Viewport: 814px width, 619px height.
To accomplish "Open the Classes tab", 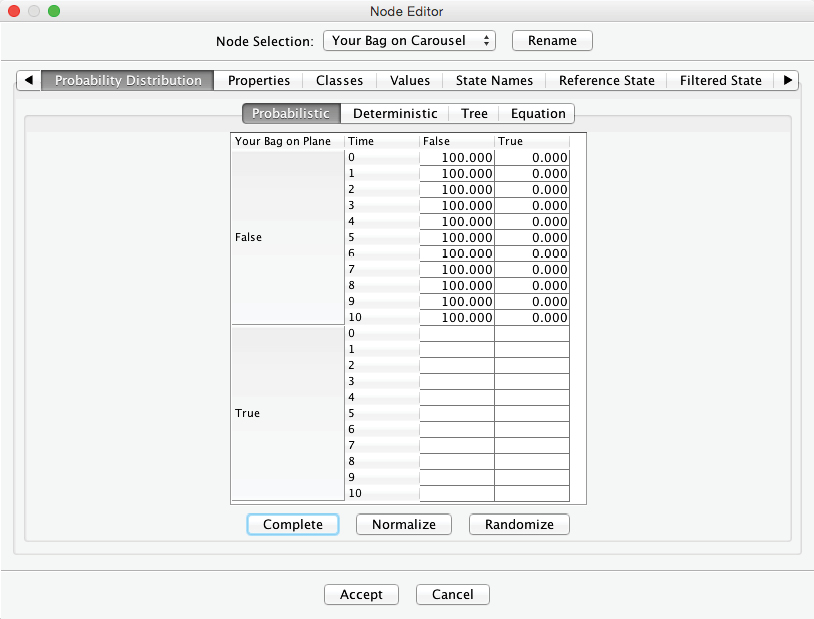I will [x=340, y=80].
